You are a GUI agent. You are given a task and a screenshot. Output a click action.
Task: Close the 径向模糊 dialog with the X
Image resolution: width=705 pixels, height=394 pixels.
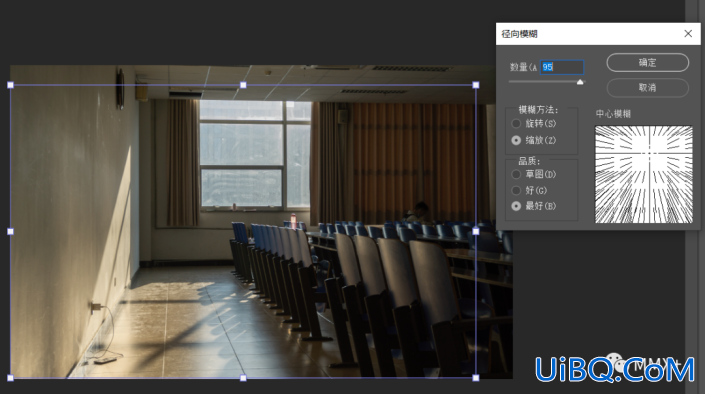click(688, 34)
